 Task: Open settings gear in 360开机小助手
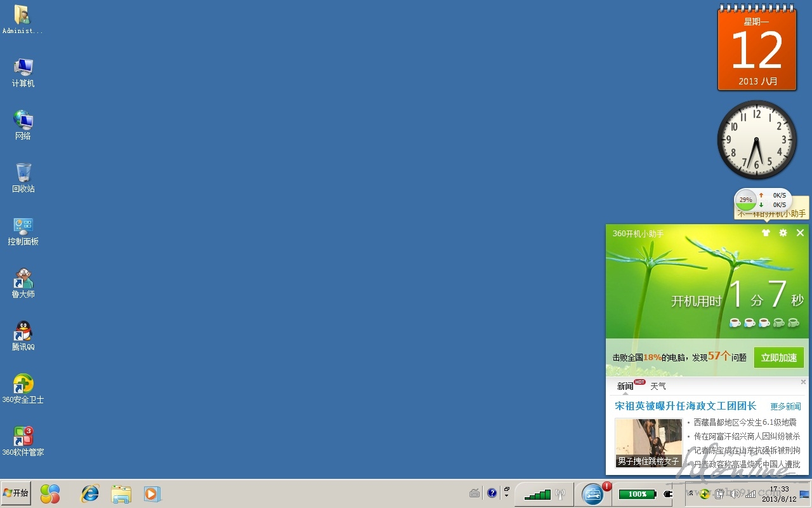pos(783,233)
